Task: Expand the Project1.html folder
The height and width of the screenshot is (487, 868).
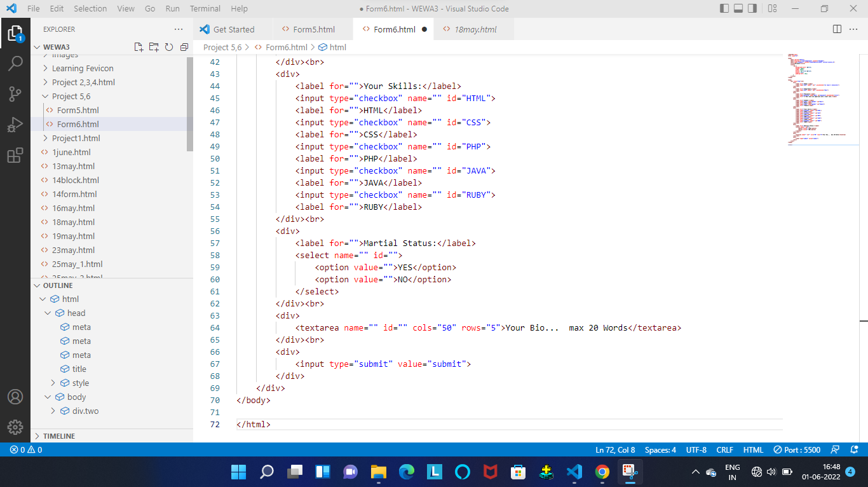Action: click(76, 138)
